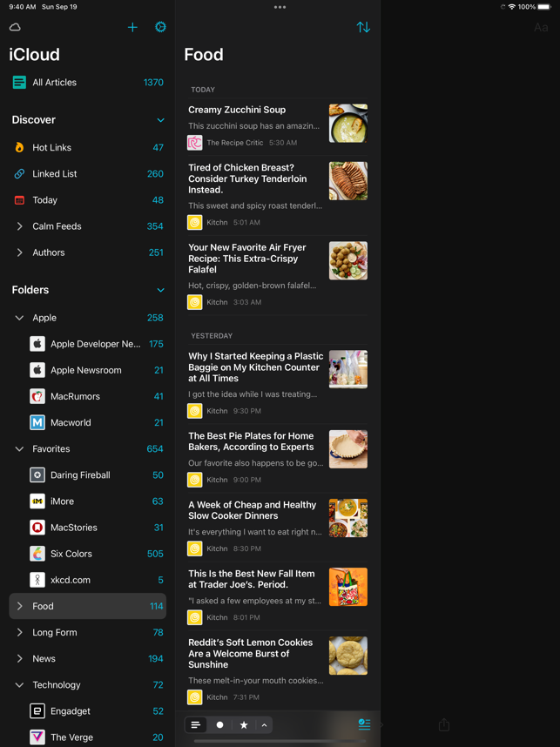Click the Daring Fireball star icon
Viewport: 560px width, 747px height.
pyautogui.click(x=37, y=475)
